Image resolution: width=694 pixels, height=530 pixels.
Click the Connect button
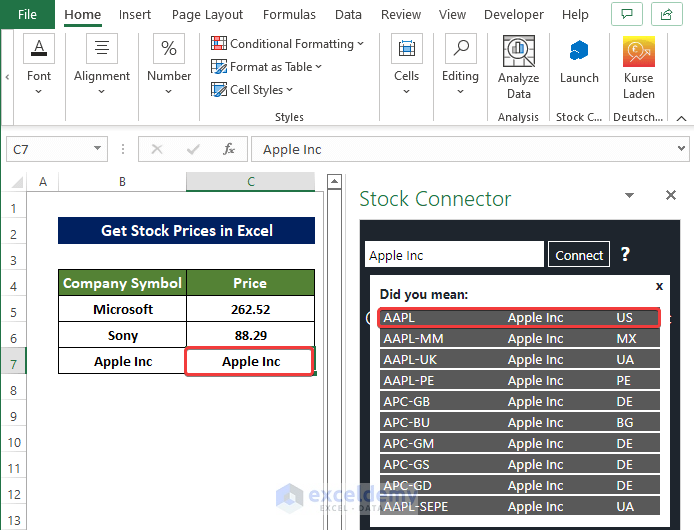pyautogui.click(x=579, y=255)
